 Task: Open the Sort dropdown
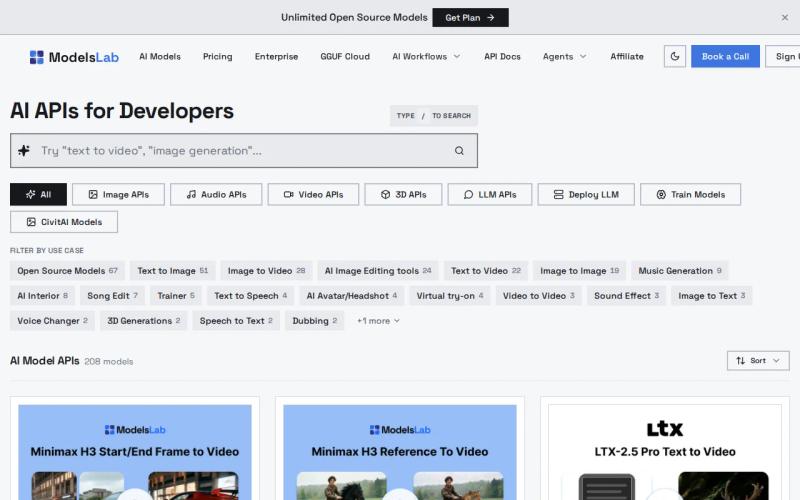758,361
